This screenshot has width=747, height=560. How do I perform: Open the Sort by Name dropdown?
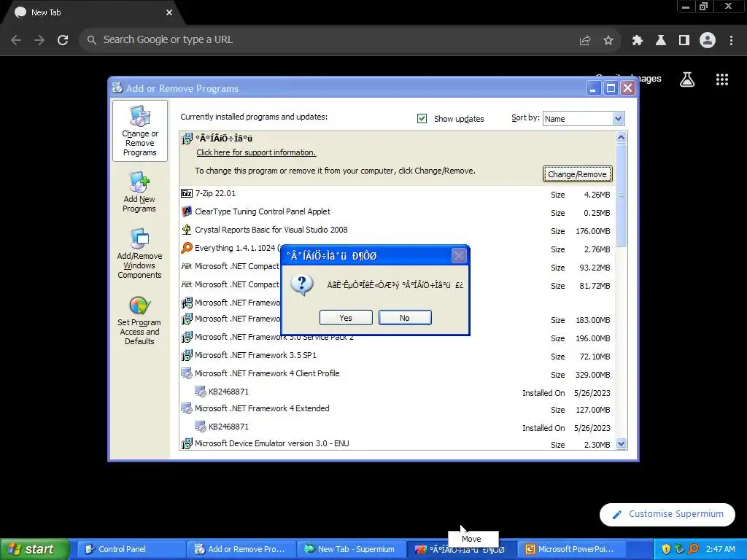[584, 119]
